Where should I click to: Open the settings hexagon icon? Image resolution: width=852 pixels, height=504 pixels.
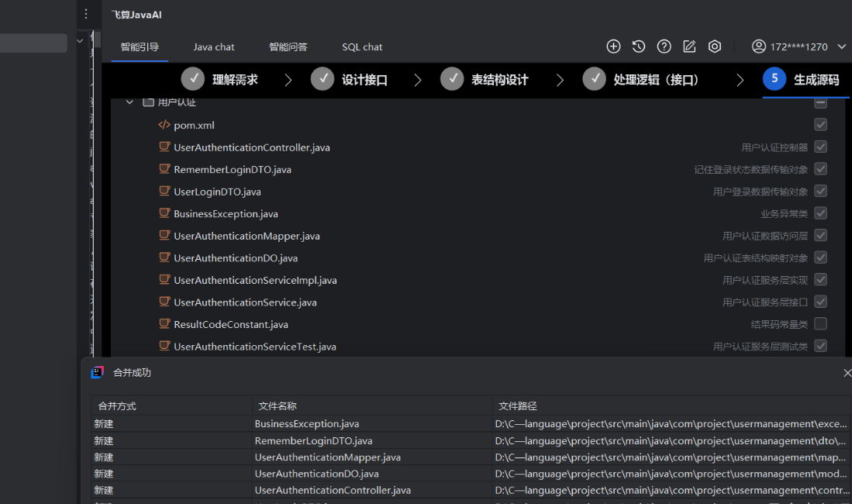(715, 47)
